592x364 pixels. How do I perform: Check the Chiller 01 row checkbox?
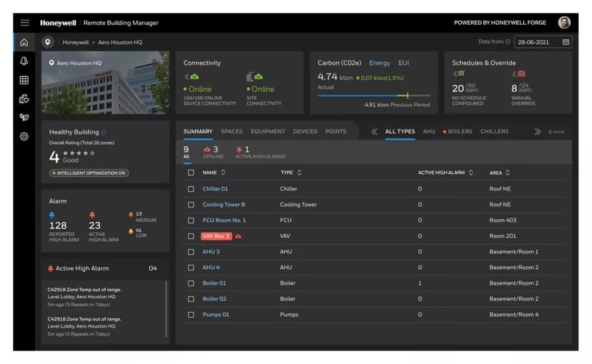[x=191, y=189]
